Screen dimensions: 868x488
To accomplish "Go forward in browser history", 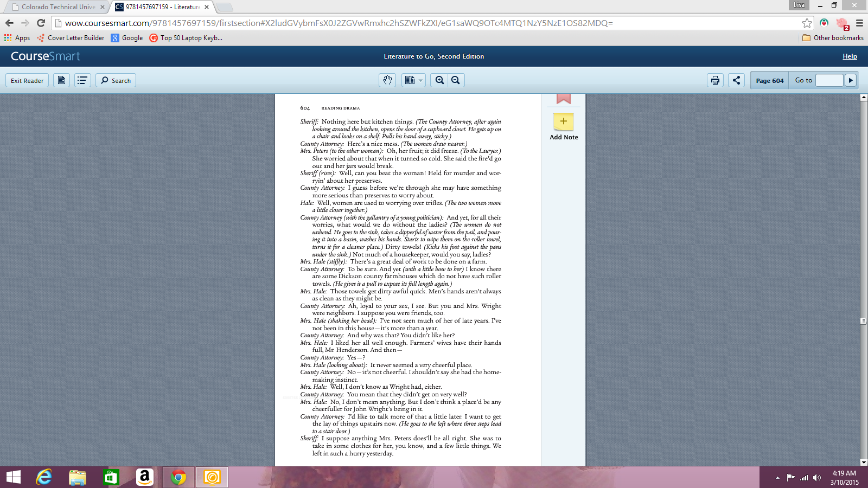I will [25, 23].
